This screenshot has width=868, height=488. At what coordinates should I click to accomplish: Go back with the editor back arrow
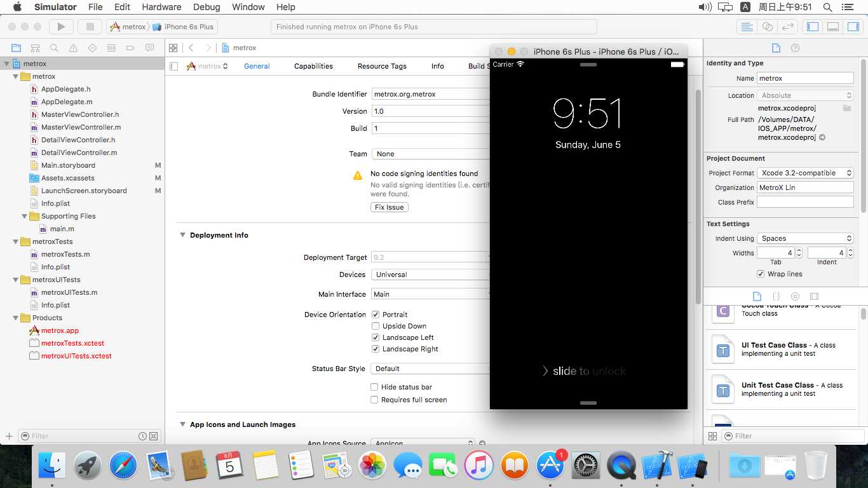click(x=191, y=48)
